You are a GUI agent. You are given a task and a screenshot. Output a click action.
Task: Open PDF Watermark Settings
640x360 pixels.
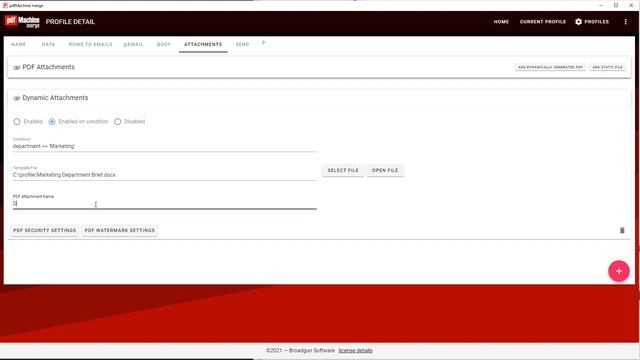(120, 230)
